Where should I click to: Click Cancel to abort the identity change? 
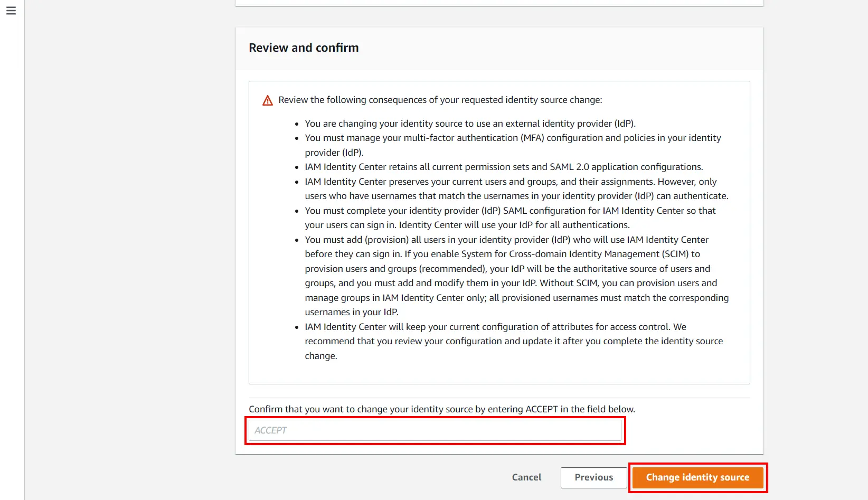tap(526, 477)
